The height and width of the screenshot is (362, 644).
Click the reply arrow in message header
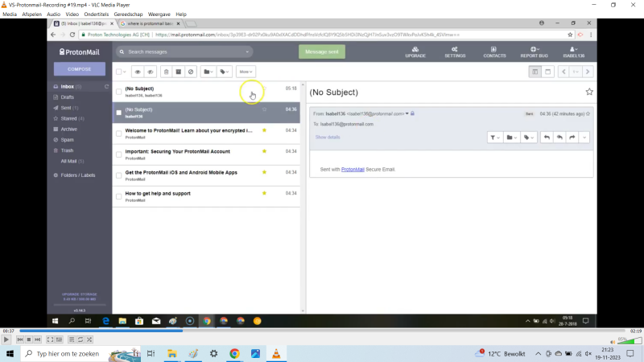(547, 138)
